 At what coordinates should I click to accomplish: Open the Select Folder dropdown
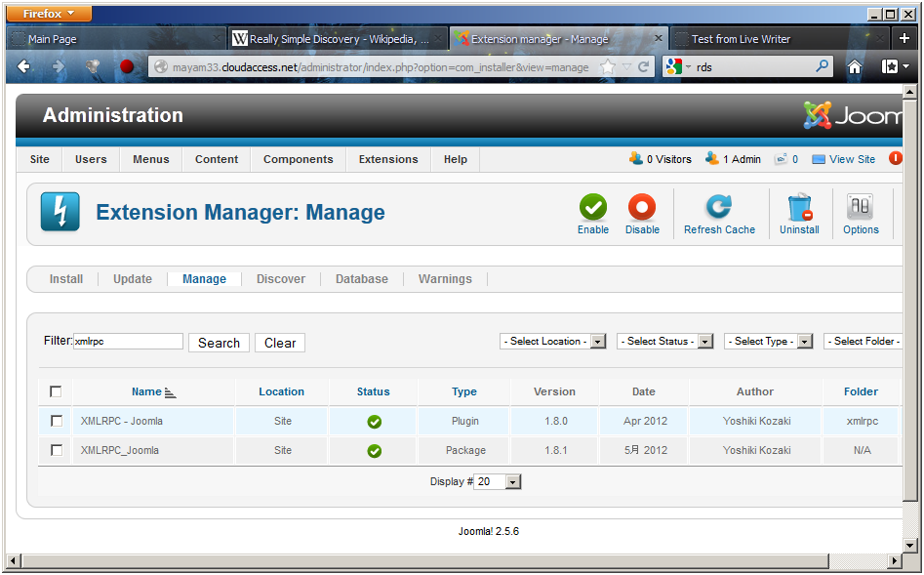point(864,342)
